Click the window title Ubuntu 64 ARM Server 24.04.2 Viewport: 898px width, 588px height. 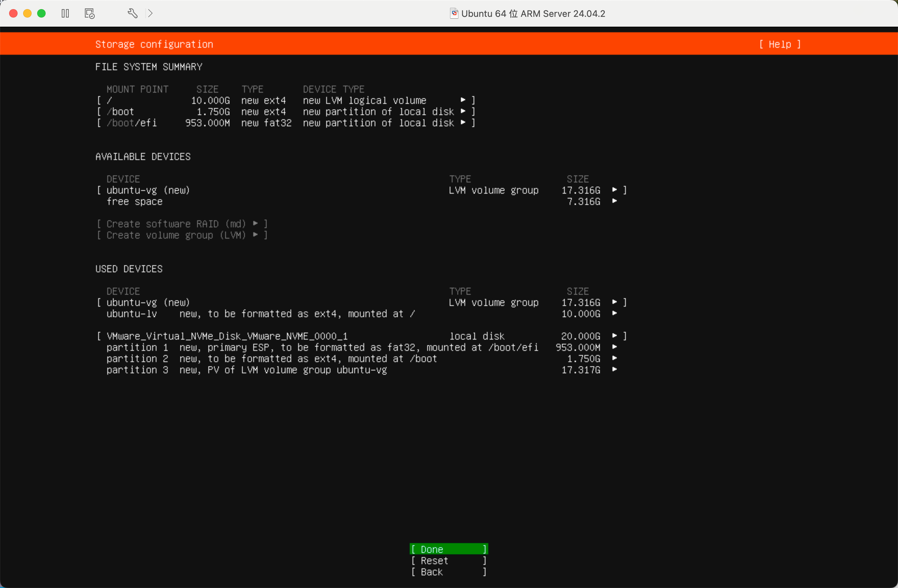click(x=533, y=14)
